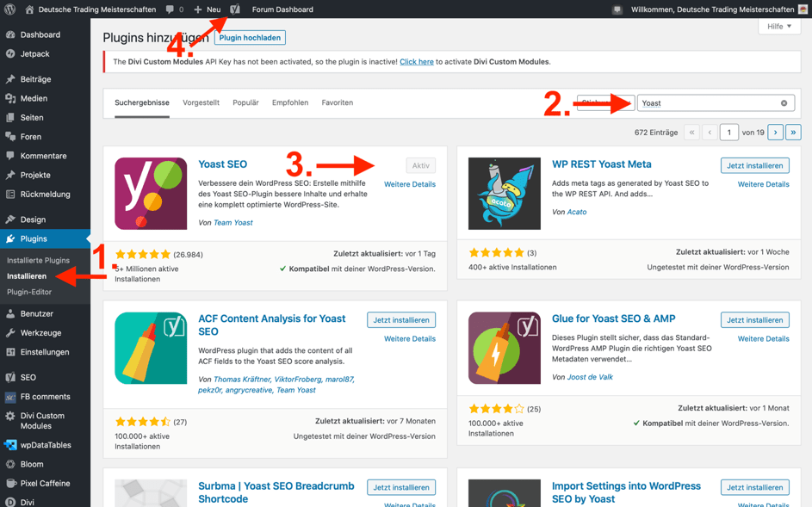This screenshot has width=812, height=507.
Task: Open Weitere Details for WP REST Yoast Meta
Action: 763,184
